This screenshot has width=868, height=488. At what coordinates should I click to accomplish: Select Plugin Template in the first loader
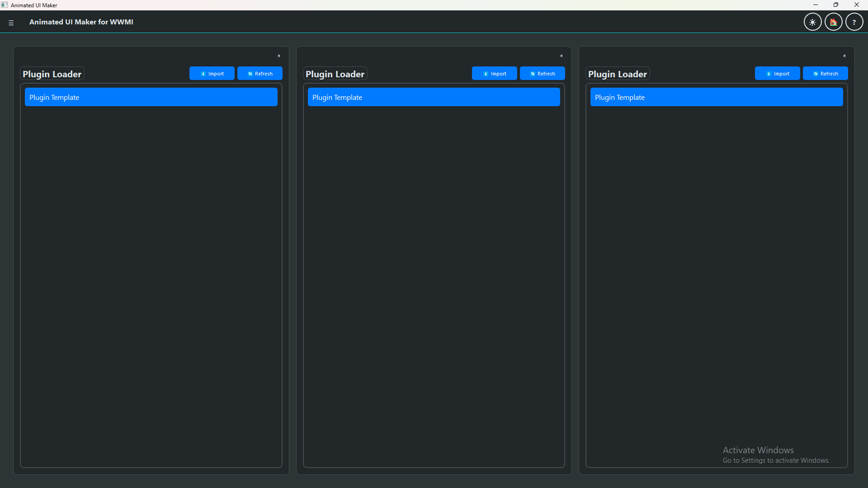pyautogui.click(x=151, y=97)
